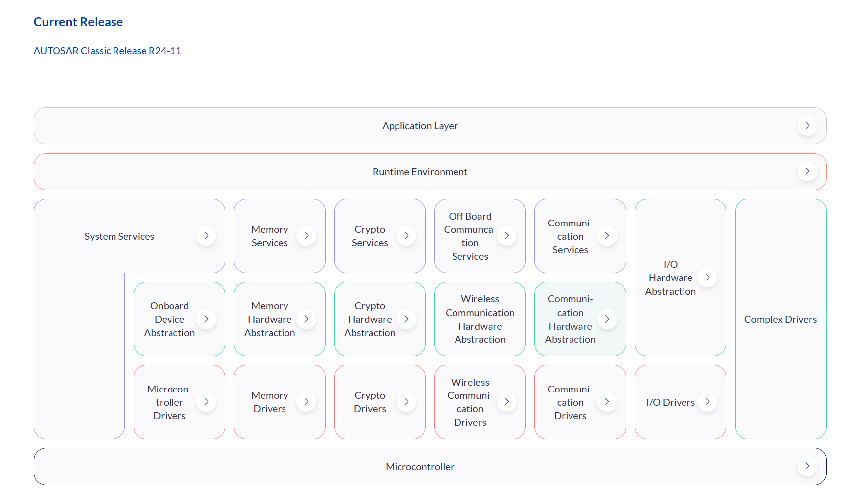
Task: Click the Crypto Services label
Action: click(x=370, y=236)
